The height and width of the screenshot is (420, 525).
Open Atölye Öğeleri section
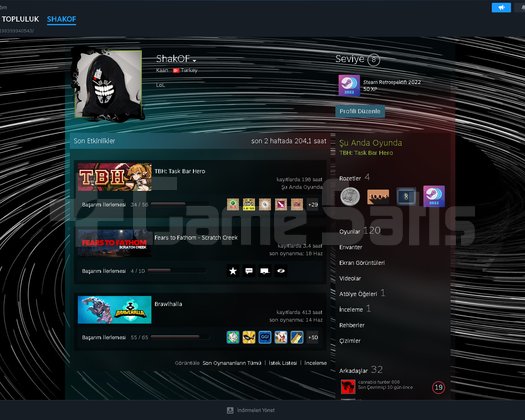362,293
